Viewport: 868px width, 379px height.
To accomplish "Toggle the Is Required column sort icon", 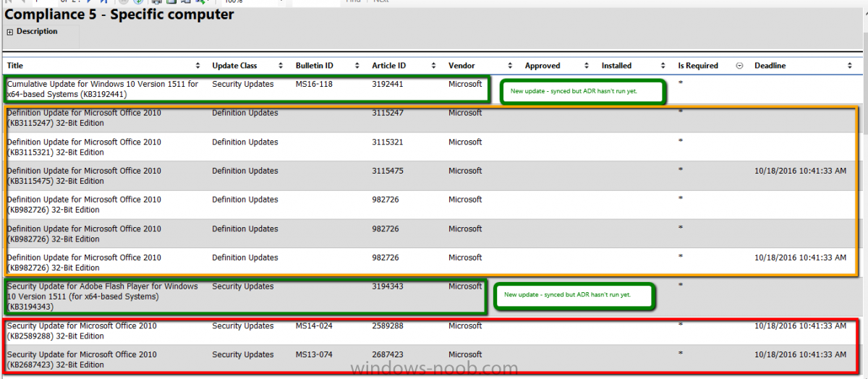I will (x=739, y=66).
